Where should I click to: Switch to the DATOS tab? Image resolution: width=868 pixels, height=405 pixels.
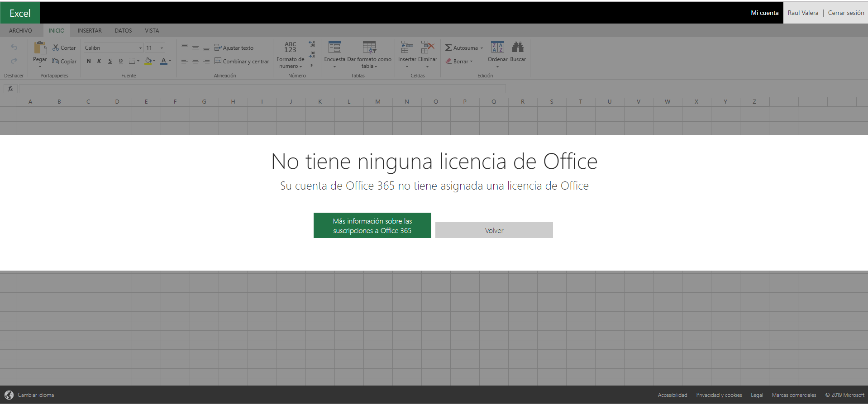(x=123, y=31)
